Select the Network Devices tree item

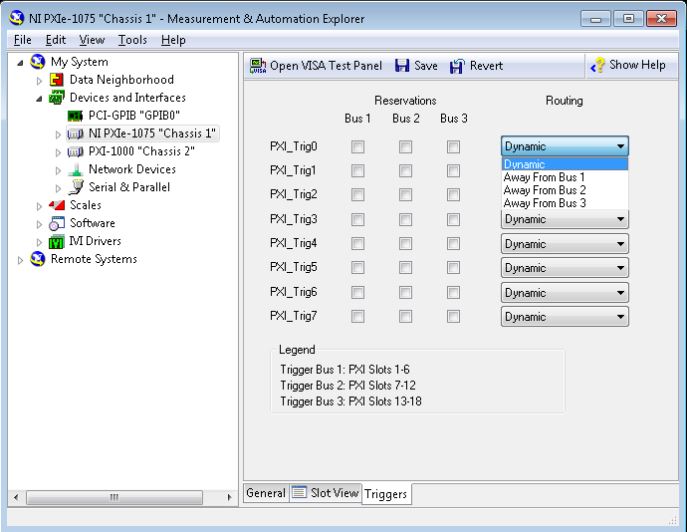(x=132, y=169)
